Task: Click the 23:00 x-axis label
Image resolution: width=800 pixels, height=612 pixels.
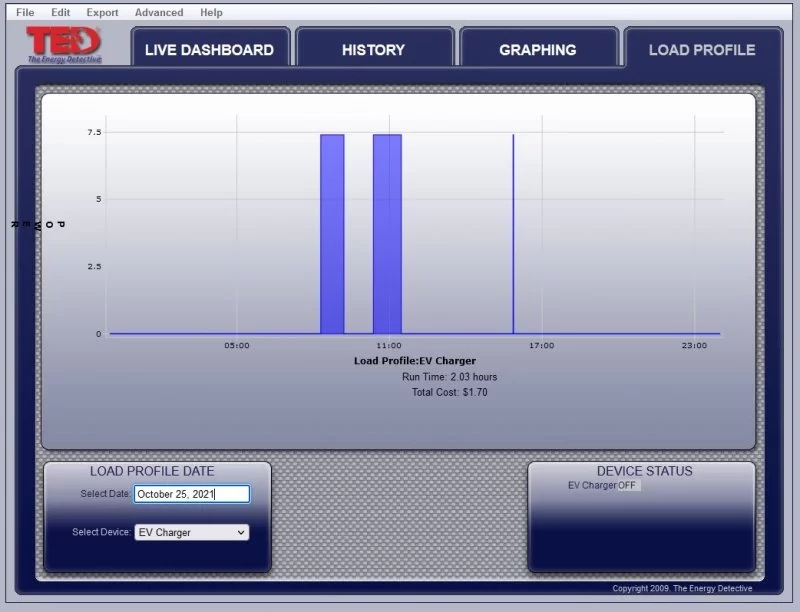Action: tap(694, 346)
